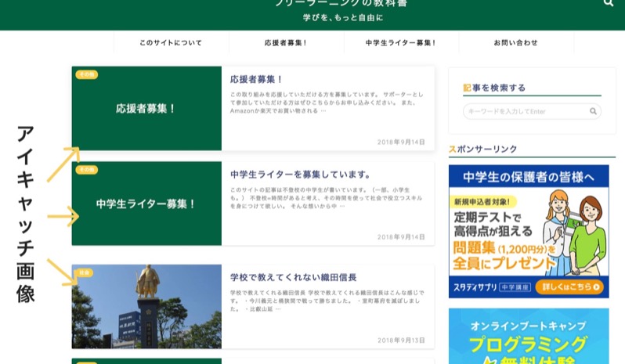Click the キーワードを入力してEnter search field
The width and height of the screenshot is (625, 364).
532,111
